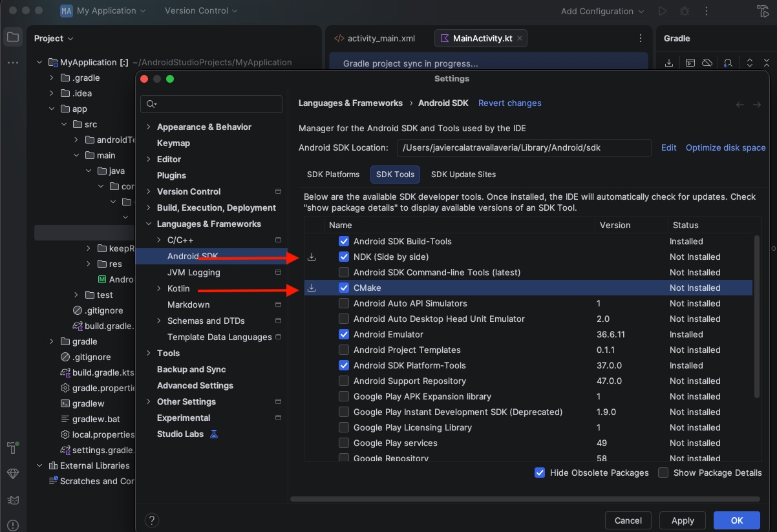Click the Gradle panel download sources icon
This screenshot has width=777, height=532.
pyautogui.click(x=669, y=63)
